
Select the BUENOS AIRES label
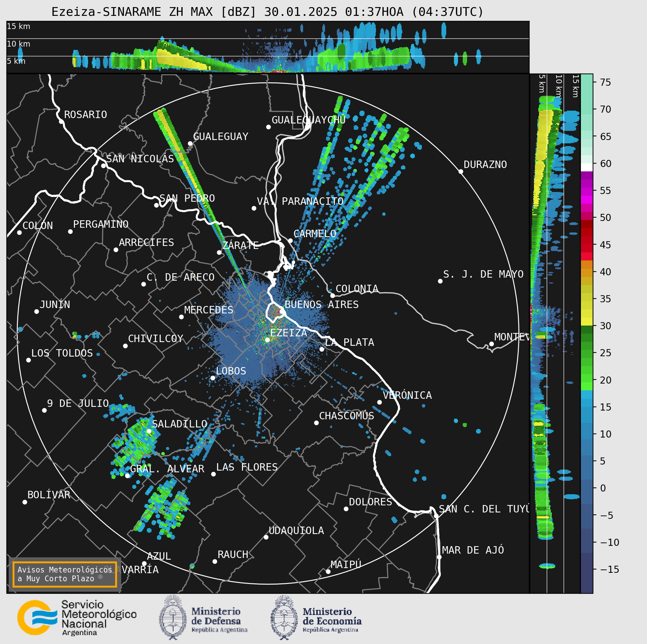[322, 305]
